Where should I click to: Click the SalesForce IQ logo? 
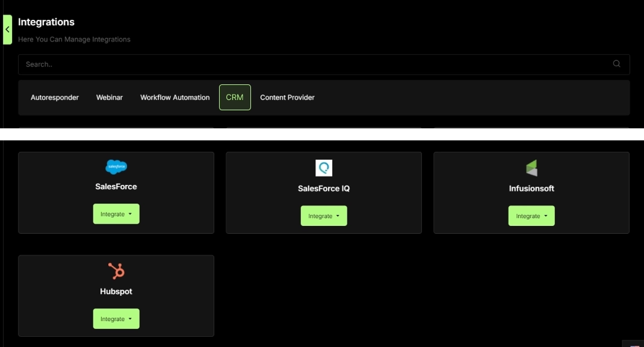coord(324,167)
